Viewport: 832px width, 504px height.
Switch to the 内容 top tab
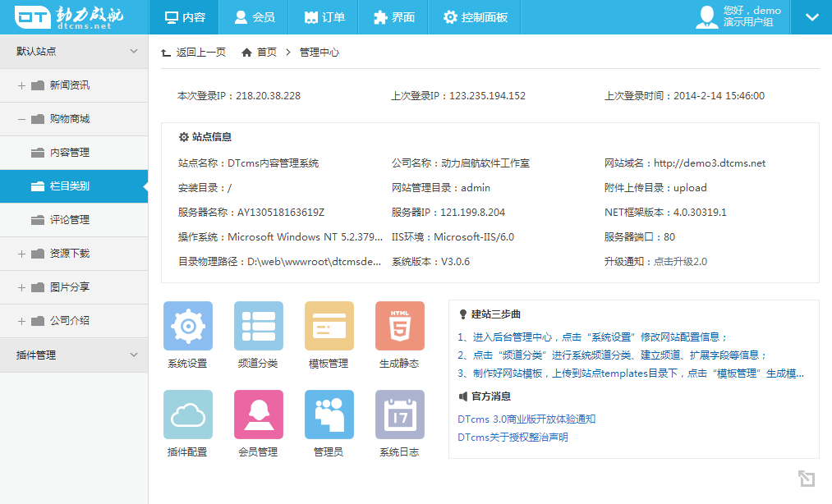[184, 17]
